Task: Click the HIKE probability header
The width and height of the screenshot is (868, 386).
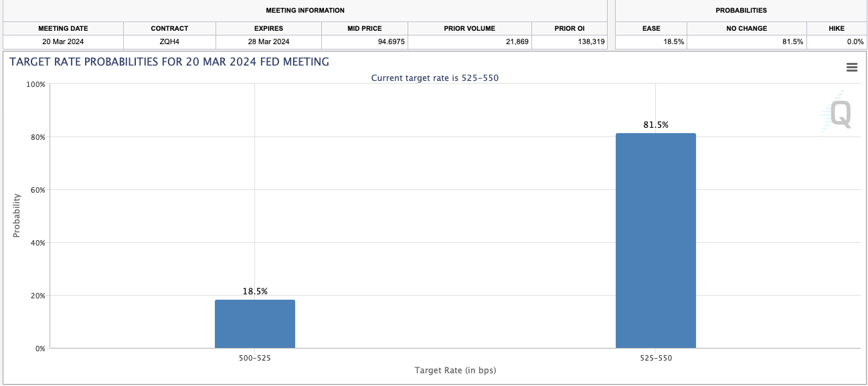Action: (837, 28)
